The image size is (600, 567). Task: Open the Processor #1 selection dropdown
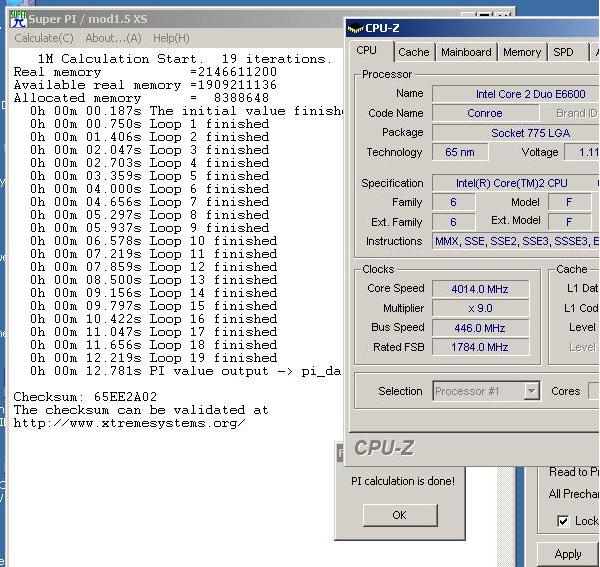click(x=531, y=391)
